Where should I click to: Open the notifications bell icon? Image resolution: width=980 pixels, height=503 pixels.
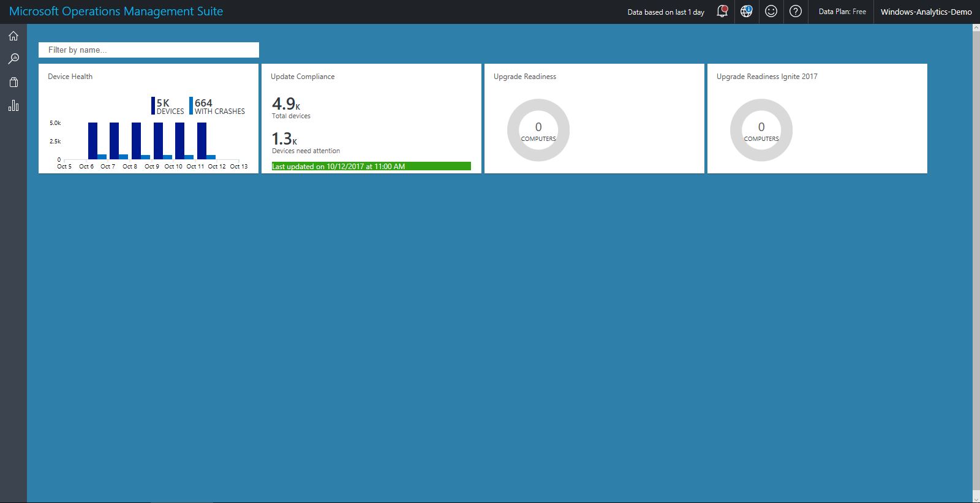(x=722, y=12)
